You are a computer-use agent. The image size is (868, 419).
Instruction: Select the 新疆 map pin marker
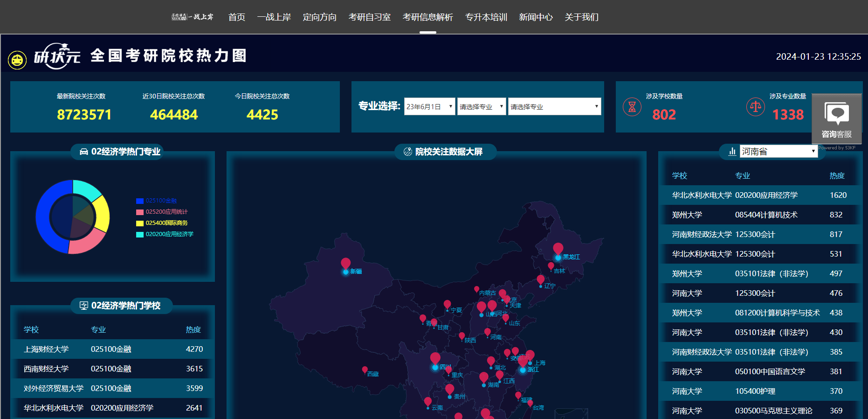point(345,264)
